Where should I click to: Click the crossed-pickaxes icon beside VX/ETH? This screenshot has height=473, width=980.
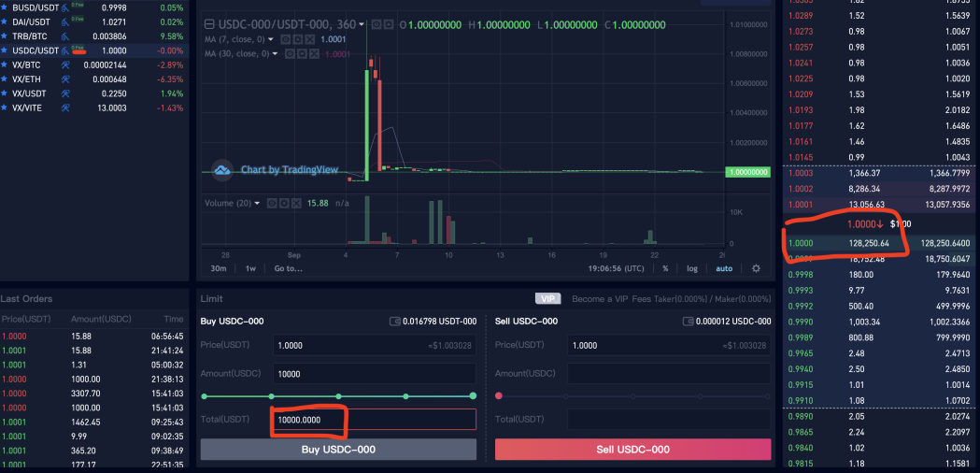click(x=65, y=79)
